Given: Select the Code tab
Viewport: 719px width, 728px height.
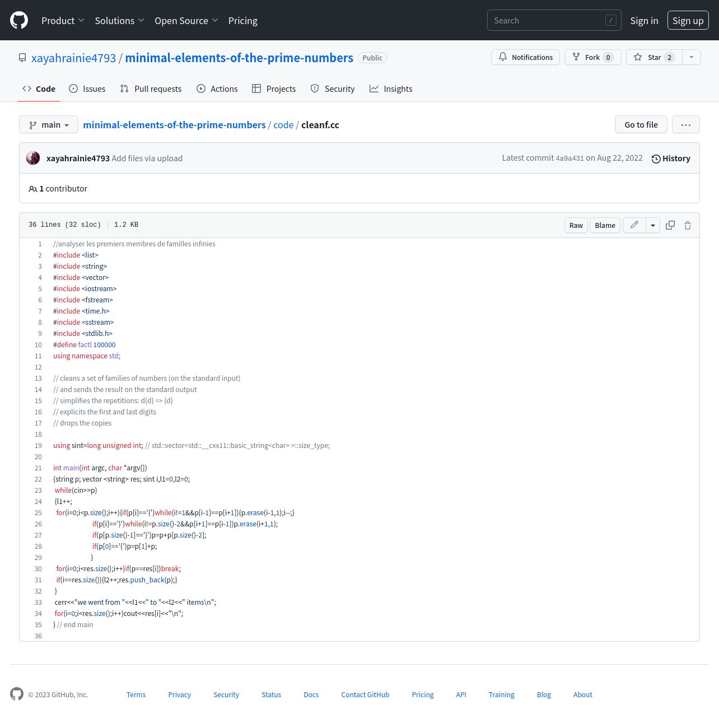Looking at the screenshot, I should coord(39,89).
